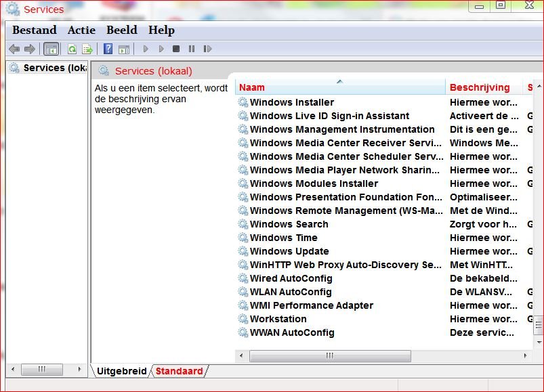Select Services (lokaal) in the left tree

coord(53,68)
